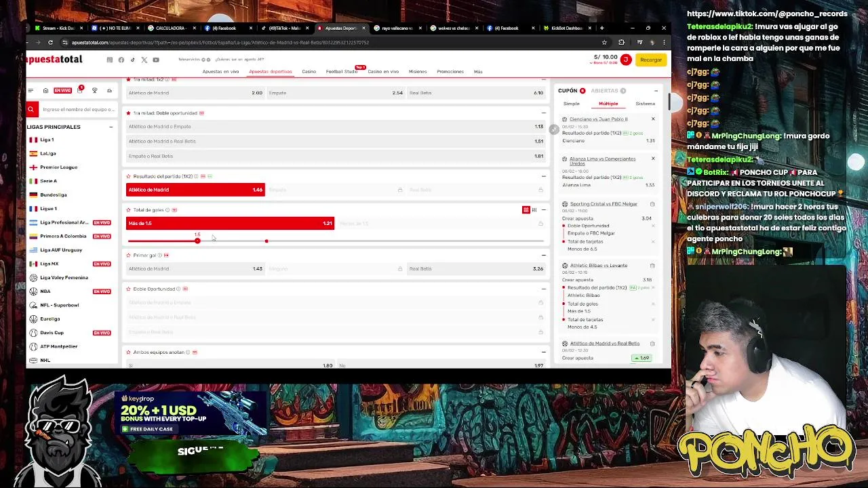This screenshot has height=488, width=868.
Task: Collapse the Ligas Principales section
Action: click(x=111, y=127)
